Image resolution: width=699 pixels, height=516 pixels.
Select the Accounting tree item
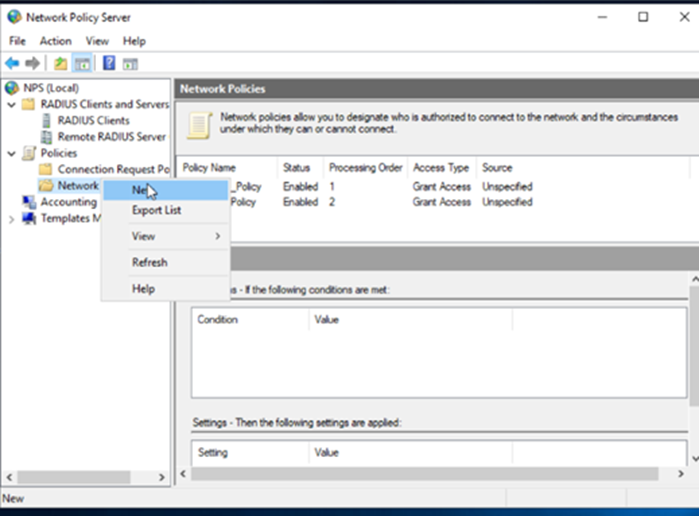point(69,202)
